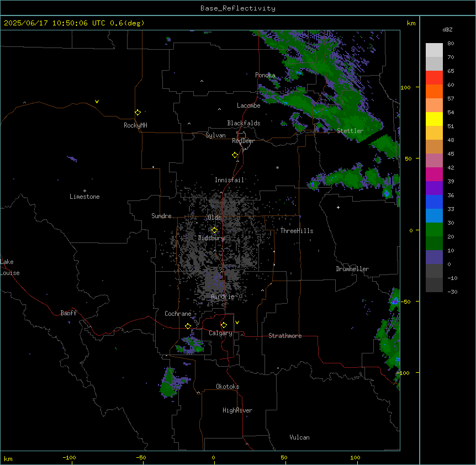Click the 65 value on the dBZ legend
The height and width of the screenshot is (465, 476).
(x=451, y=71)
